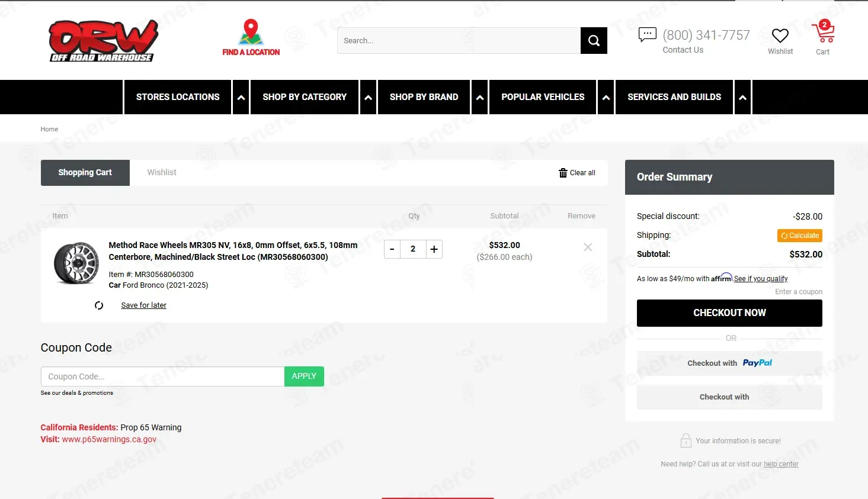Open the Stores Locations menu
This screenshot has height=499, width=868.
point(178,97)
